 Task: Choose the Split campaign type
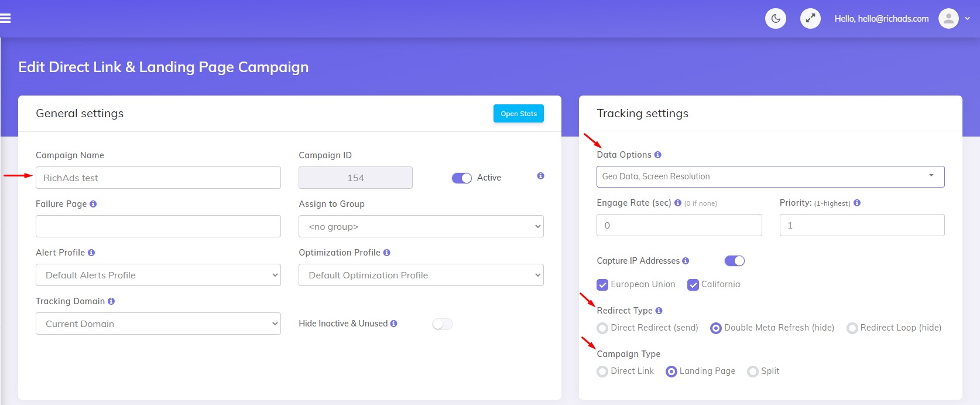(x=753, y=372)
